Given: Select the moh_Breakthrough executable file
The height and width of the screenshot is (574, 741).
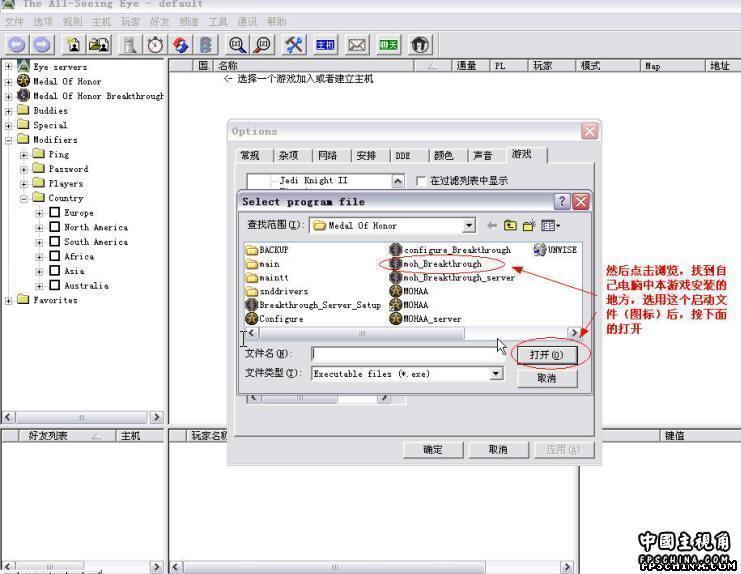Looking at the screenshot, I should click(x=436, y=264).
